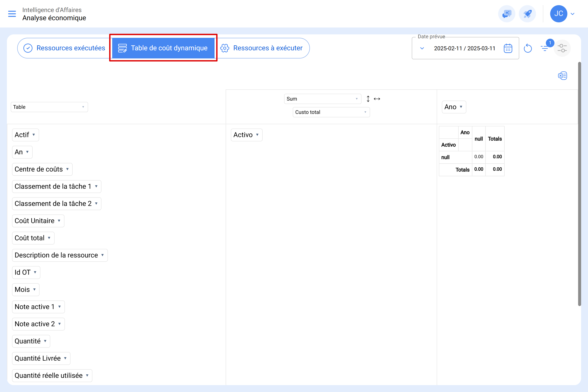
Task: Open the AI chat assistant icon
Action: click(x=507, y=14)
